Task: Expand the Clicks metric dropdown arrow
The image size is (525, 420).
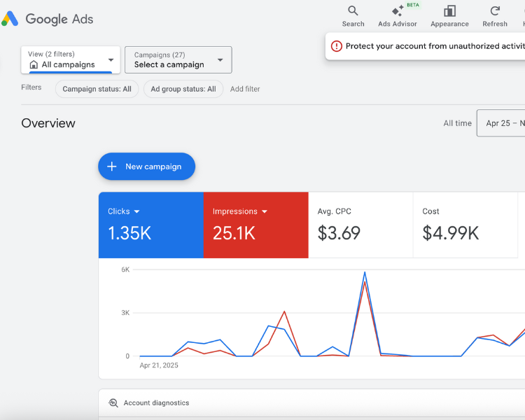Action: pos(137,211)
